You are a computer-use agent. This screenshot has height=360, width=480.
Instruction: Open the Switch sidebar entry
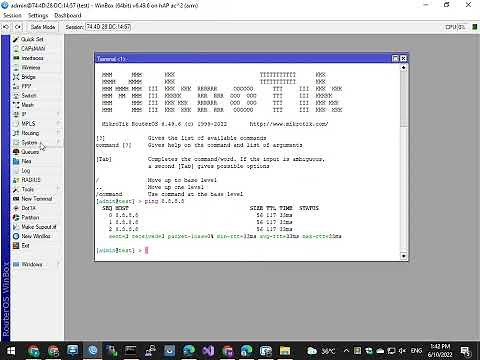(x=29, y=95)
